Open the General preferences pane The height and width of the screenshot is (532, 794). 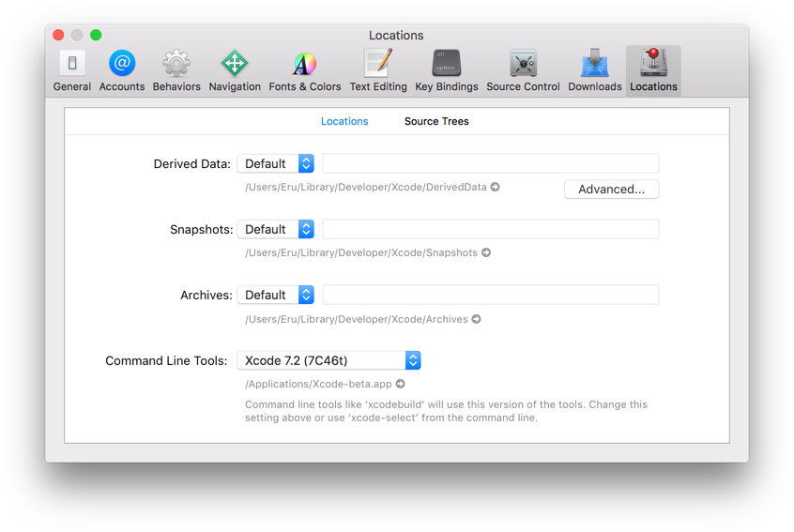(72, 71)
